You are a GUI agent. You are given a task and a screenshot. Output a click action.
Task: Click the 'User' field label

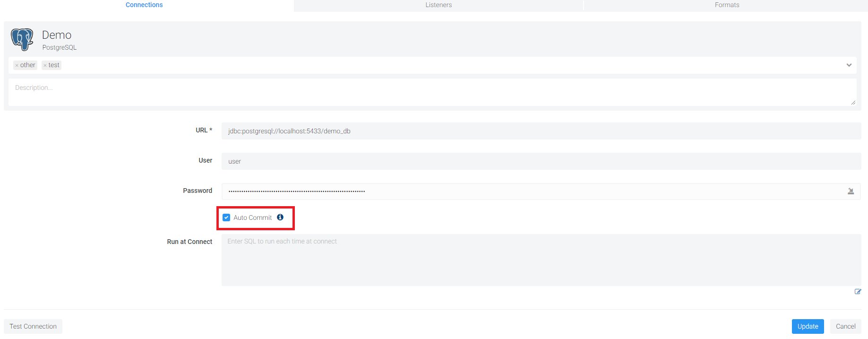click(x=206, y=160)
